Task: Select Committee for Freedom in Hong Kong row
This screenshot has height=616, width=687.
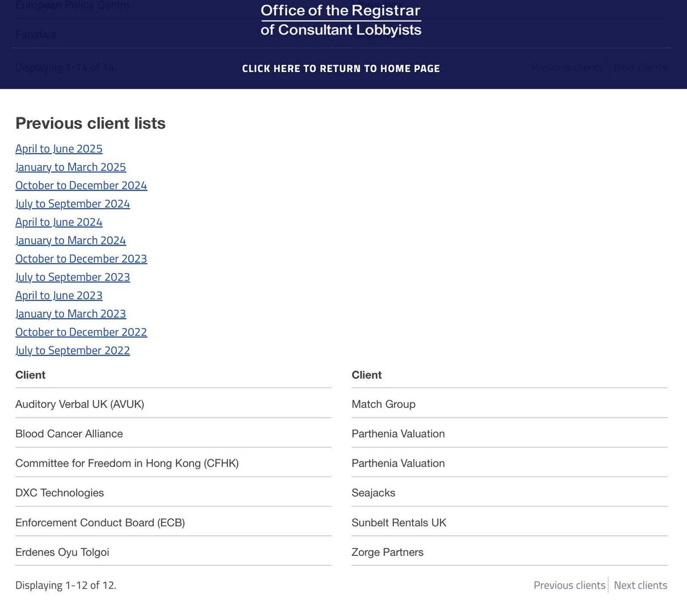Action: tap(173, 463)
